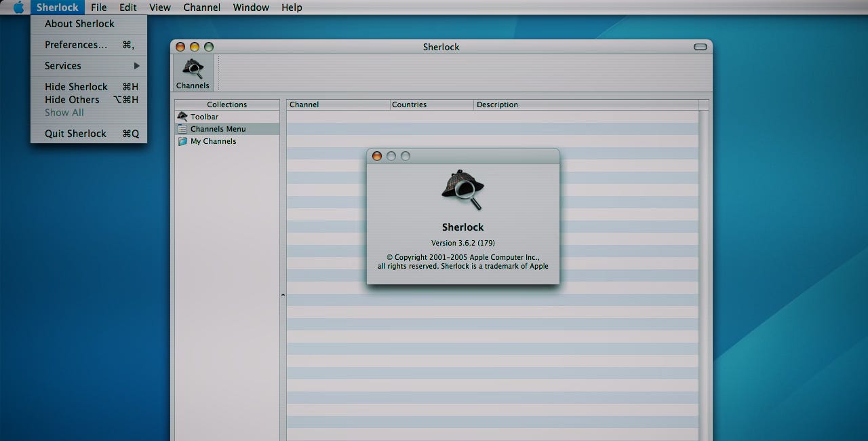Click the bold Sherlock name in About window

click(x=463, y=227)
